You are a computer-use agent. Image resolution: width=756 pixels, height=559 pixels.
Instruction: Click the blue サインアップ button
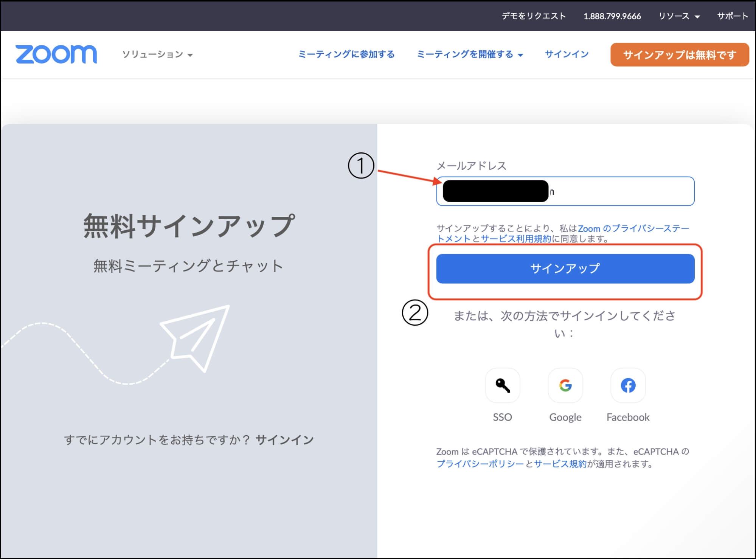pyautogui.click(x=565, y=269)
